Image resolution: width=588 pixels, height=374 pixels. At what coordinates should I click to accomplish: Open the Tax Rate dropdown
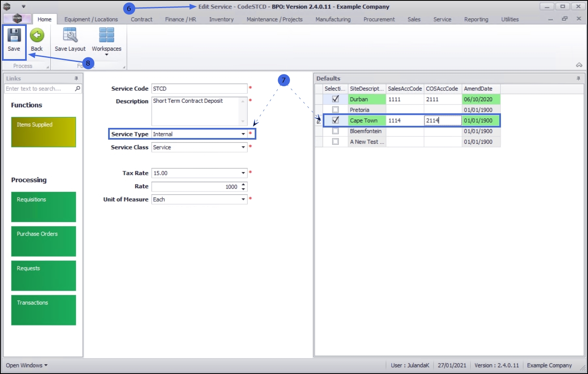click(243, 173)
